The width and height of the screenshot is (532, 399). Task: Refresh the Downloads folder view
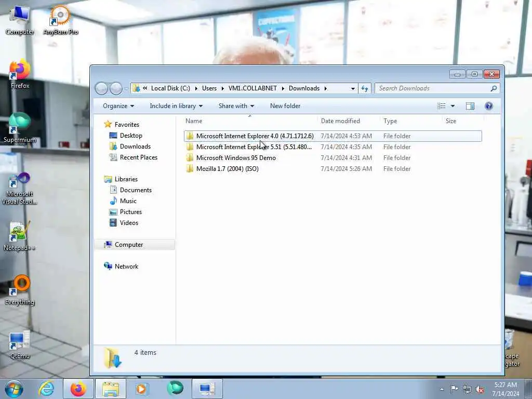point(365,88)
